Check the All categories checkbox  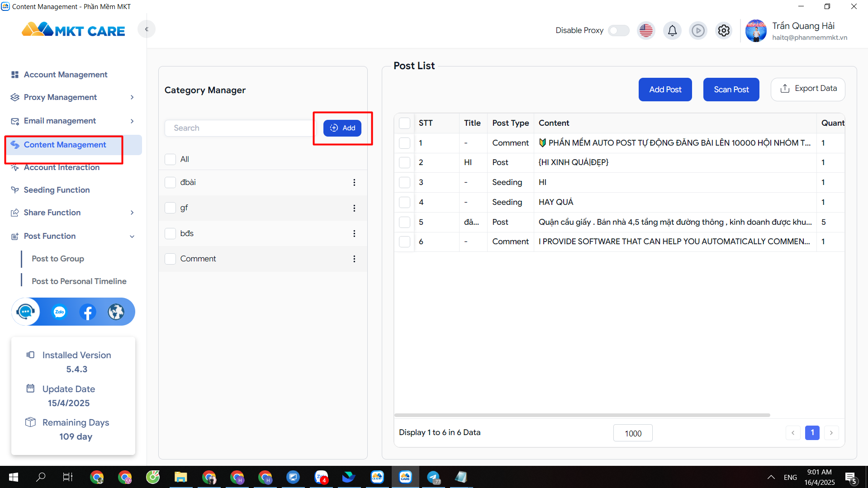click(x=170, y=159)
